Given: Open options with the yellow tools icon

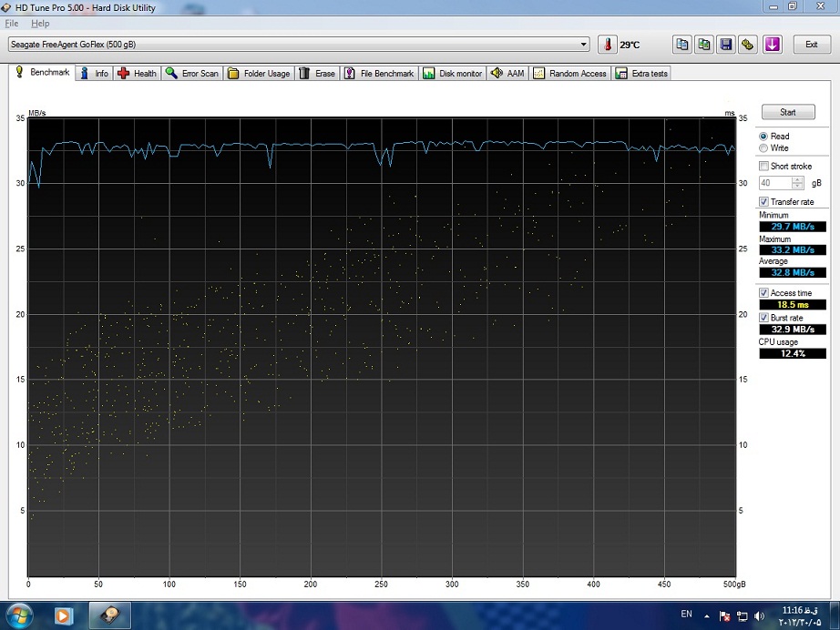Looking at the screenshot, I should pos(748,45).
